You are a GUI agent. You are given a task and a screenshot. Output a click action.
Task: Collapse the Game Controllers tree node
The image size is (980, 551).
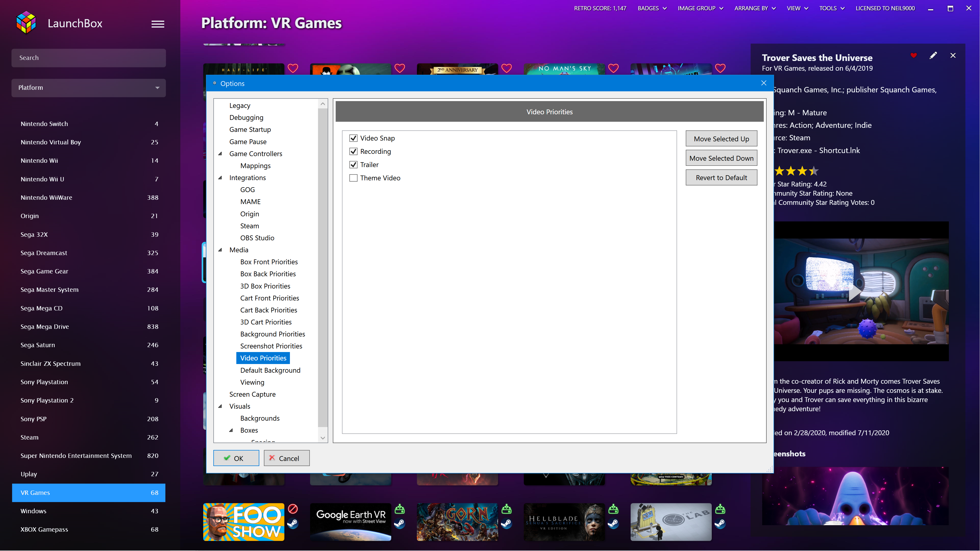[220, 154]
